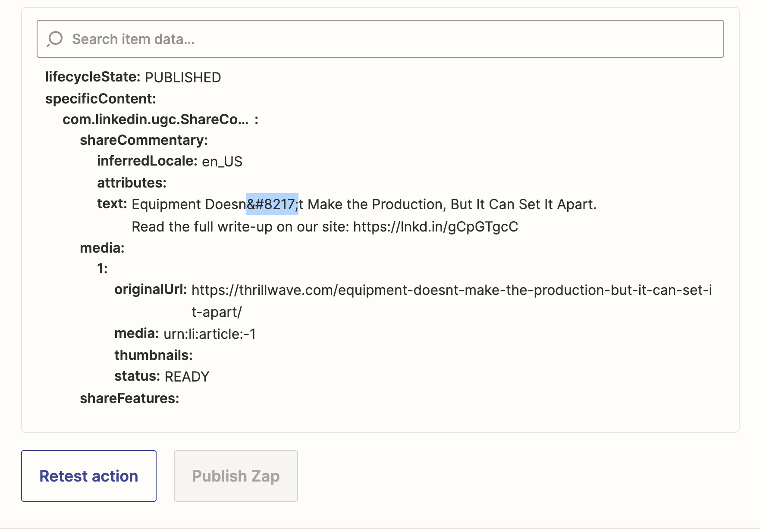Focus the Search item data field
Image resolution: width=760 pixels, height=532 pixels.
[380, 39]
